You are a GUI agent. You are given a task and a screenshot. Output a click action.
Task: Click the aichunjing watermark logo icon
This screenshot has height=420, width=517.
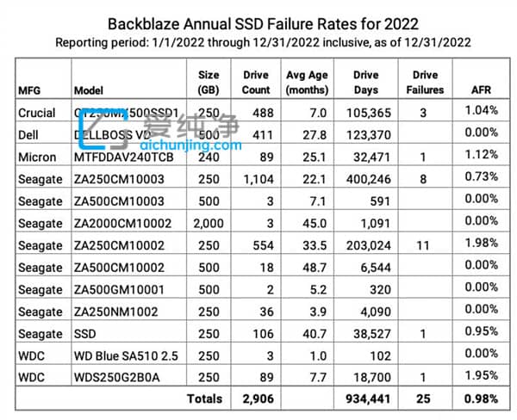coord(103,129)
